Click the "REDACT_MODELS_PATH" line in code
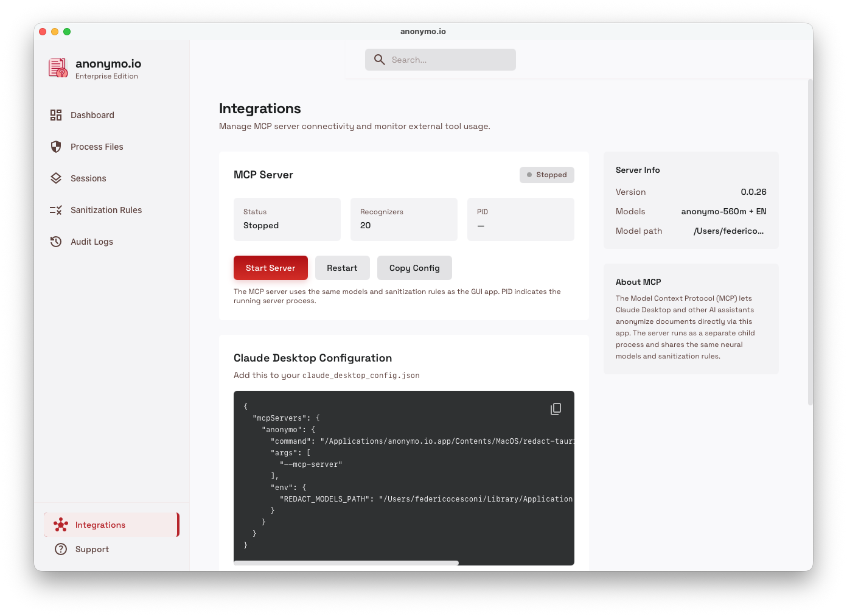 [x=426, y=499]
